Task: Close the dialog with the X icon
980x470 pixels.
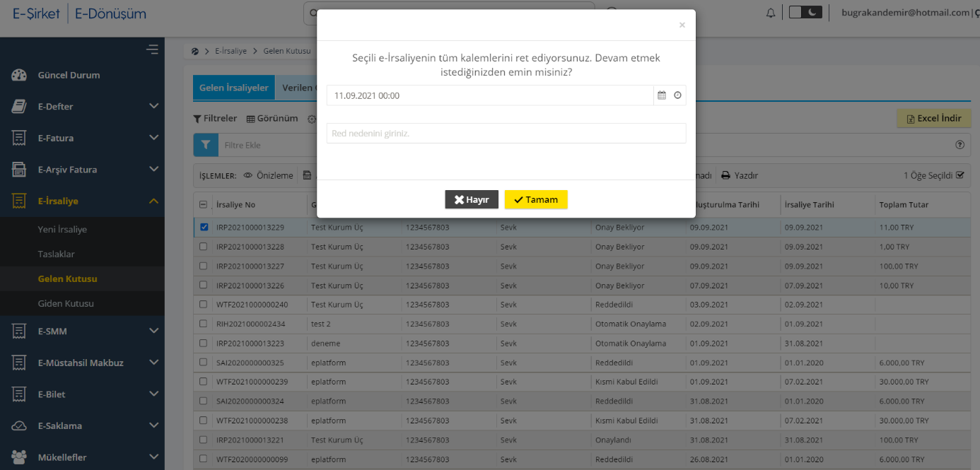Action: tap(682, 25)
